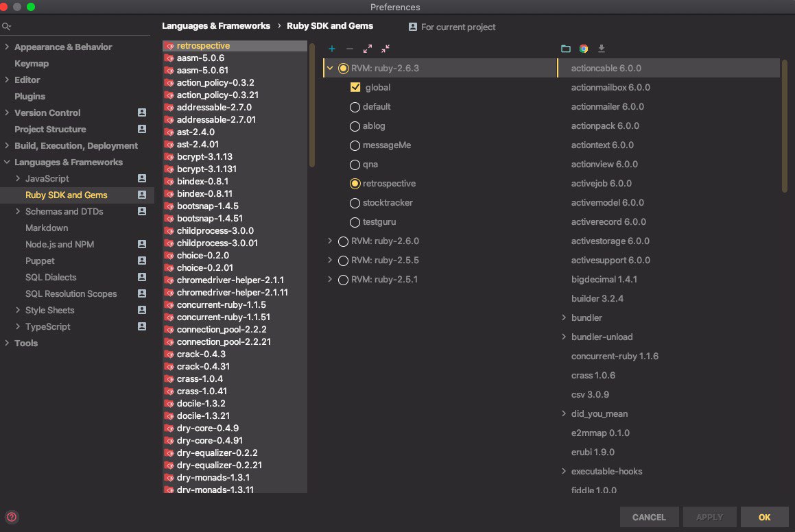This screenshot has width=795, height=532.
Task: Uncheck the global gemset checkbox
Action: (x=355, y=87)
